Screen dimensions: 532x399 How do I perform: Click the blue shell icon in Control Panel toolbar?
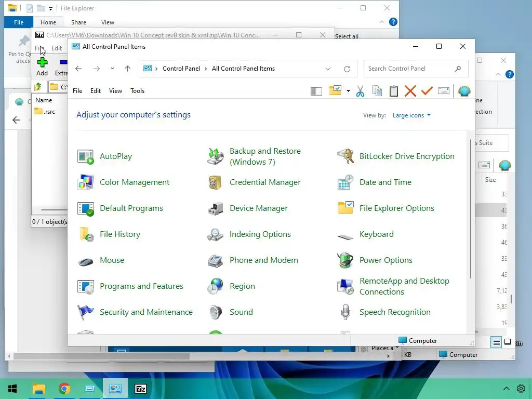click(464, 91)
